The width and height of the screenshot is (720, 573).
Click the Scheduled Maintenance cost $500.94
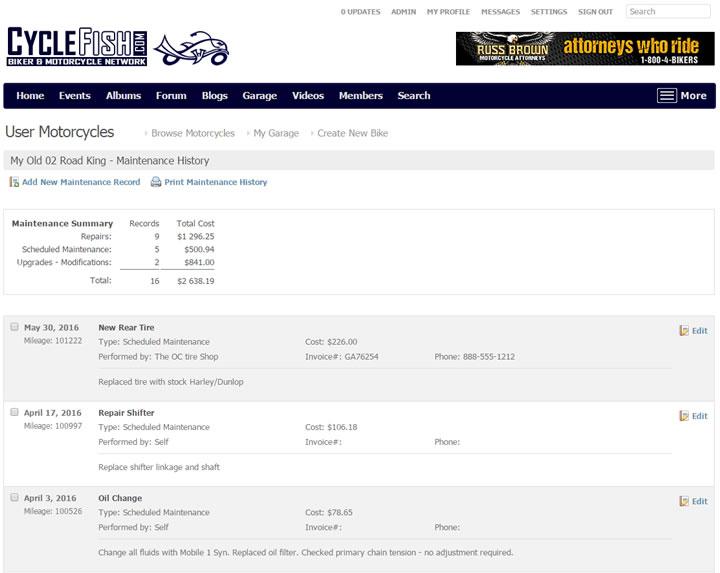[x=199, y=249]
